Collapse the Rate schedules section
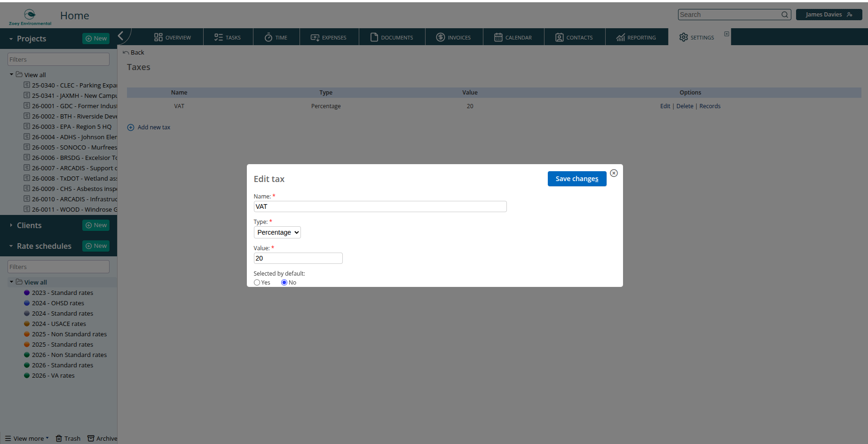The height and width of the screenshot is (444, 868). click(x=11, y=246)
